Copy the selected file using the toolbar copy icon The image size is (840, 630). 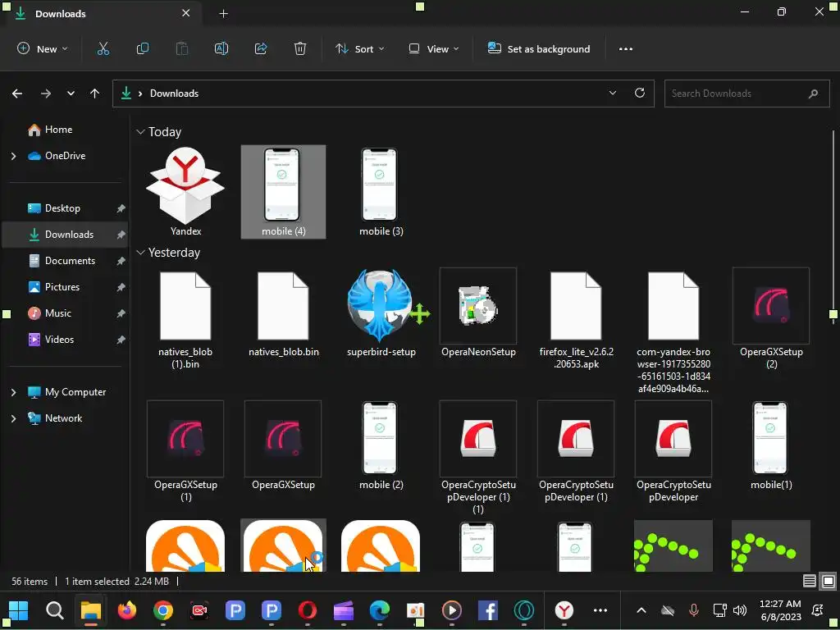pos(143,48)
